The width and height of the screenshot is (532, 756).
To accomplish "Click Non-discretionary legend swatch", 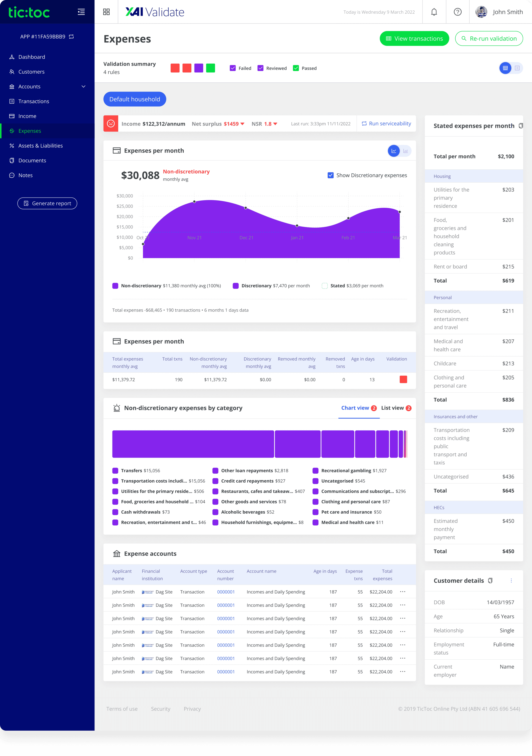I will click(x=116, y=286).
